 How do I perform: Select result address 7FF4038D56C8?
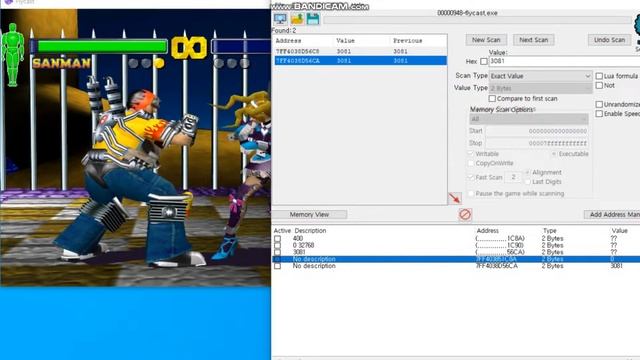tap(298, 51)
